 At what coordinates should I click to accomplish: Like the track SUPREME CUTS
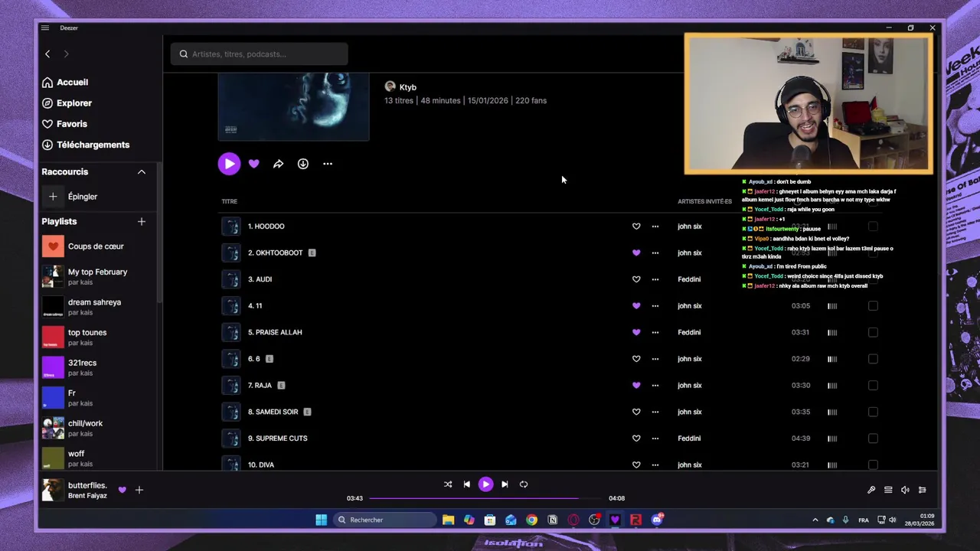pyautogui.click(x=636, y=439)
